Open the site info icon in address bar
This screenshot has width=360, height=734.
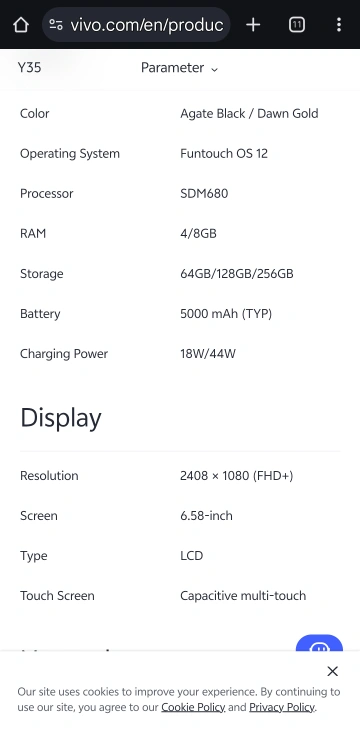point(56,24)
